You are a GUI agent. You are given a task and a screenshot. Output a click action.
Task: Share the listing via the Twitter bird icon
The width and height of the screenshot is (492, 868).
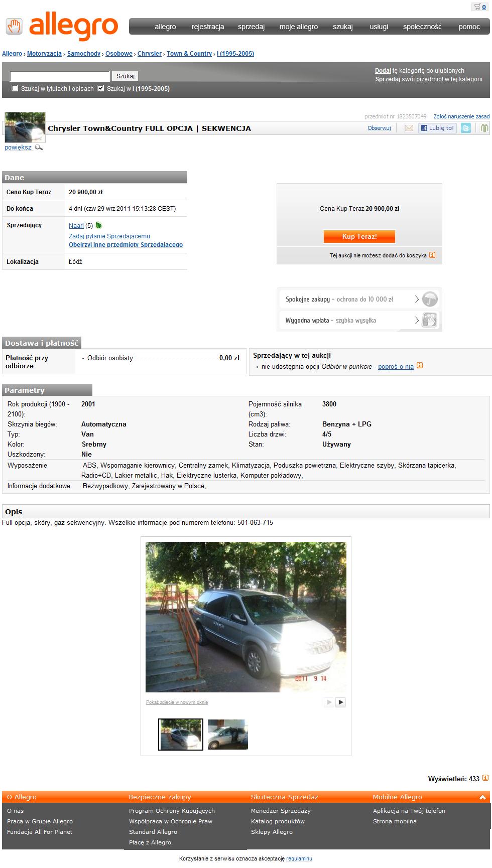[466, 128]
